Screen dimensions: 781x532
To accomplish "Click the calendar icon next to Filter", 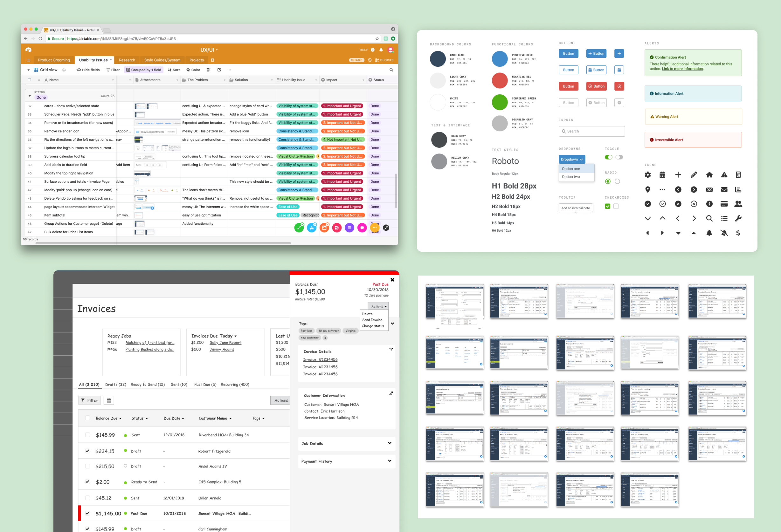I will (x=108, y=400).
